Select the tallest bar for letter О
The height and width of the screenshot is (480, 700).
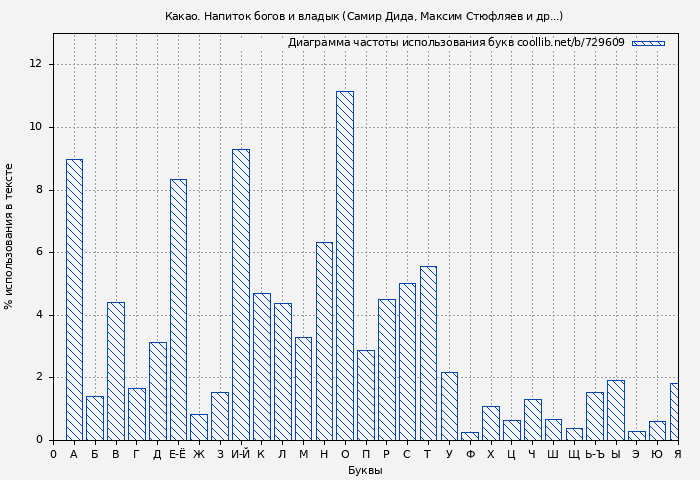click(345, 266)
